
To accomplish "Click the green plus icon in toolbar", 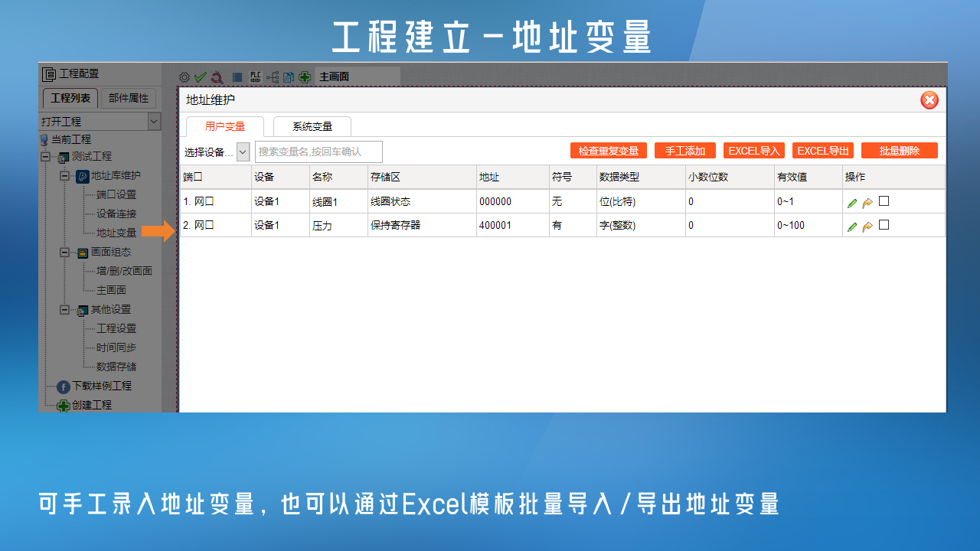I will [305, 77].
